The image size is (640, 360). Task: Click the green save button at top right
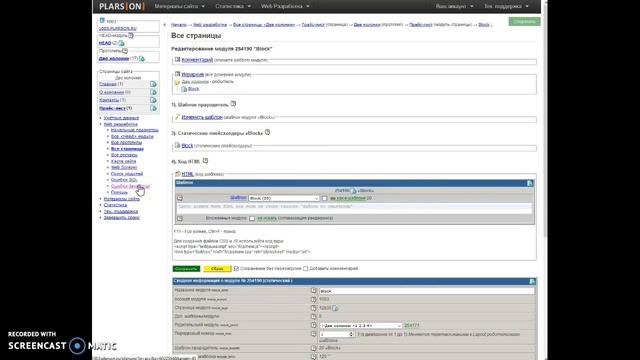[x=524, y=21]
